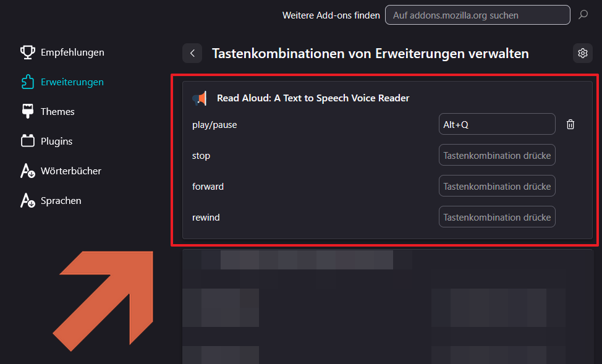Edit the play/pause shortcut field Alt+Q

coord(497,124)
